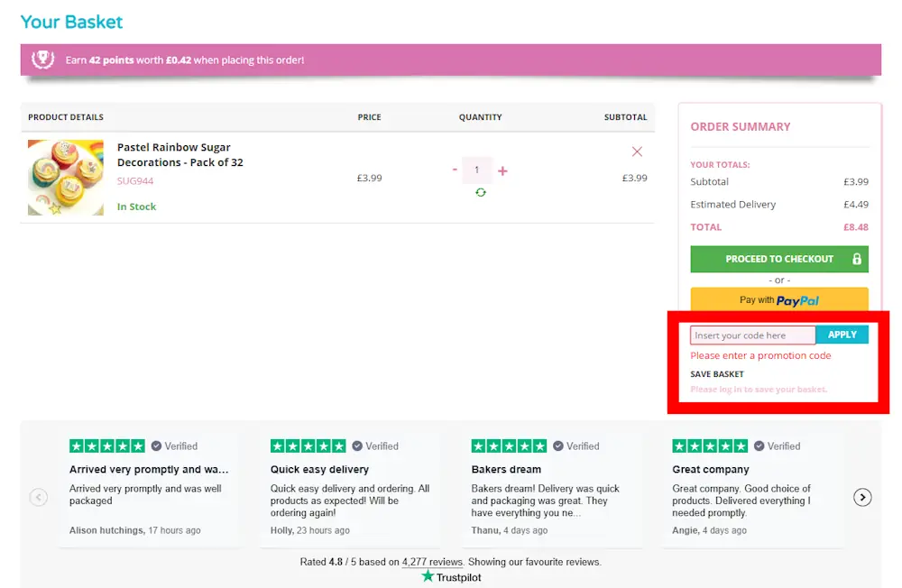
Task: Click the PayPal logo on payment button
Action: point(797,299)
